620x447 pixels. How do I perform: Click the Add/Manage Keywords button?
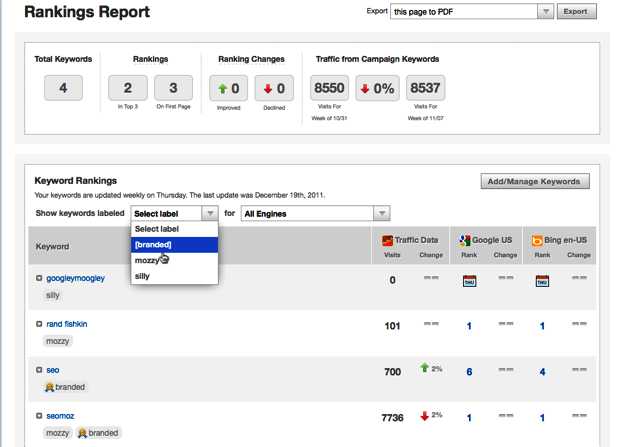[535, 182]
